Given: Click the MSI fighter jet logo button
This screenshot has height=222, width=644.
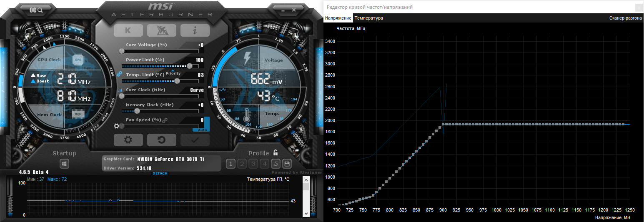Looking at the screenshot, I should 162,30.
